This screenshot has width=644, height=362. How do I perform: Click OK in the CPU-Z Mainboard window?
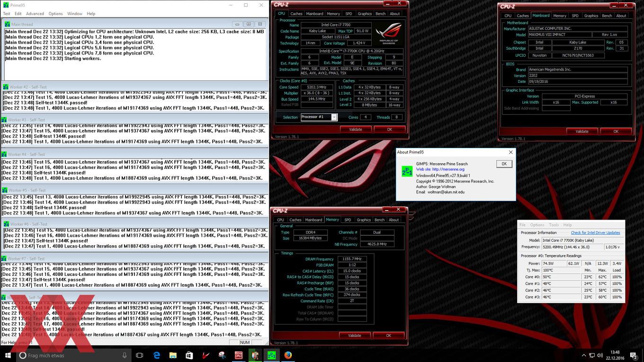(616, 131)
